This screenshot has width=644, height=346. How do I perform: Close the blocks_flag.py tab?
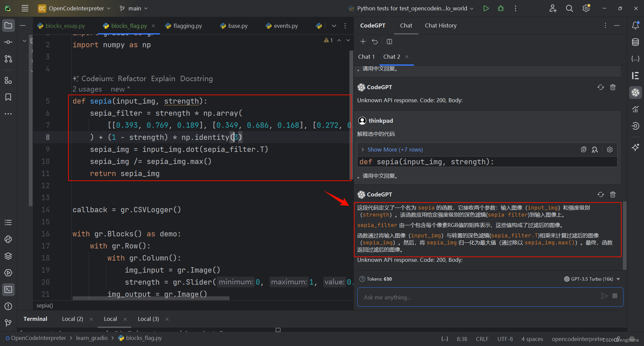(153, 26)
